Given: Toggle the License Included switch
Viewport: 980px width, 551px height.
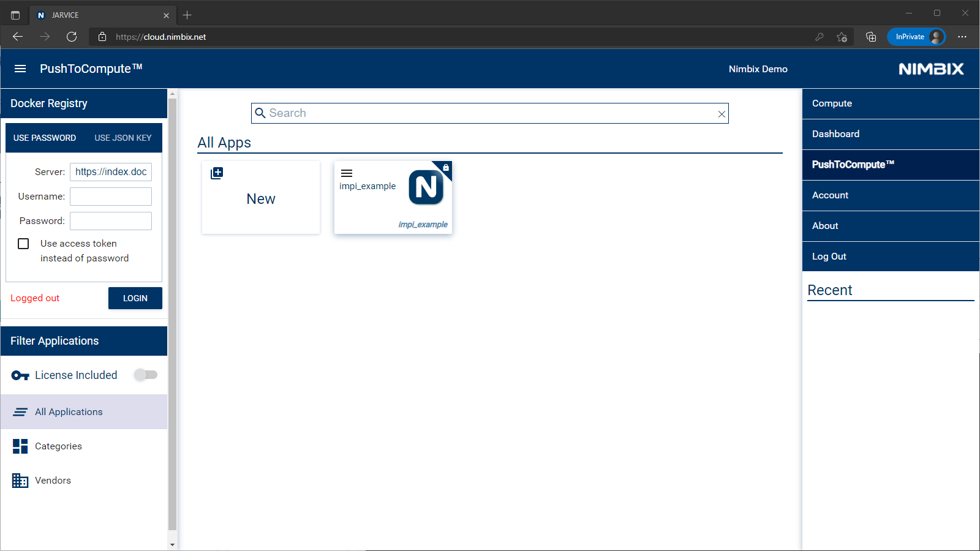Looking at the screenshot, I should pos(146,375).
